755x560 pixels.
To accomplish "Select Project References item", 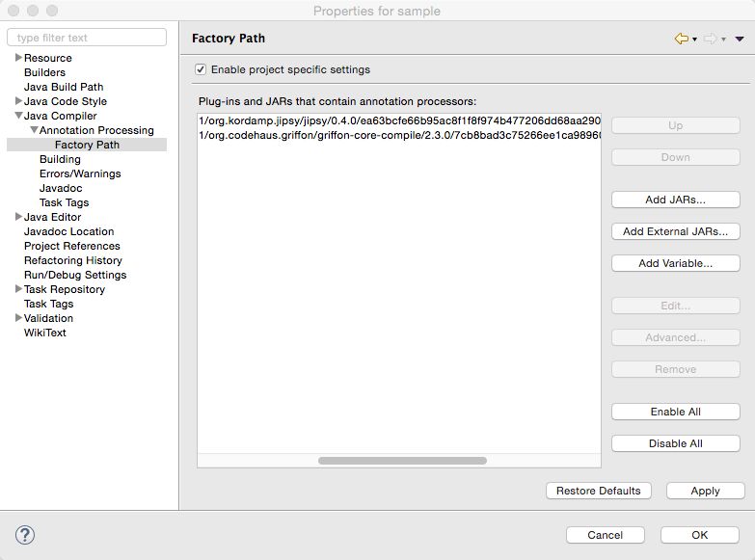I will click(72, 246).
